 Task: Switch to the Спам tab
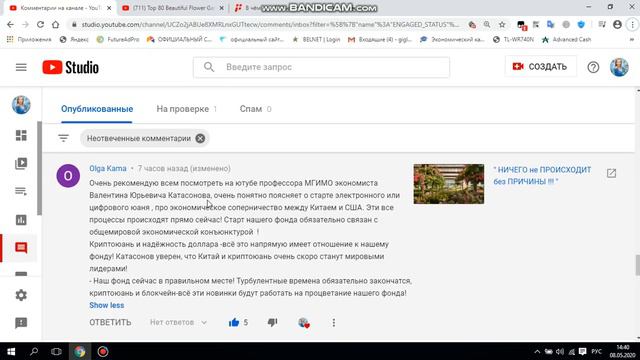[x=255, y=109]
